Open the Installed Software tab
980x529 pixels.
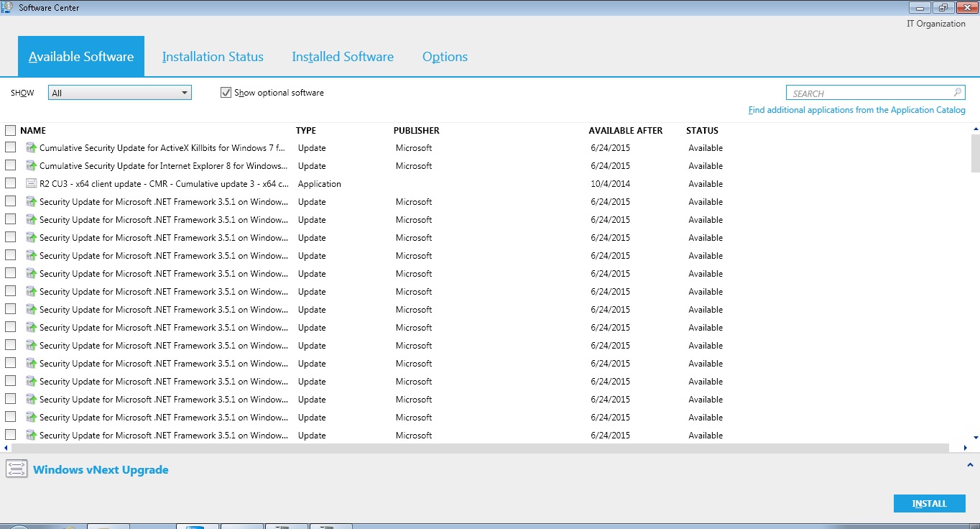pos(343,57)
